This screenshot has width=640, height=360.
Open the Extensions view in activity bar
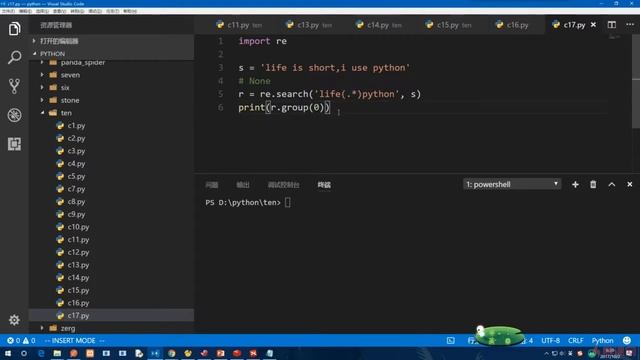pyautogui.click(x=14, y=144)
